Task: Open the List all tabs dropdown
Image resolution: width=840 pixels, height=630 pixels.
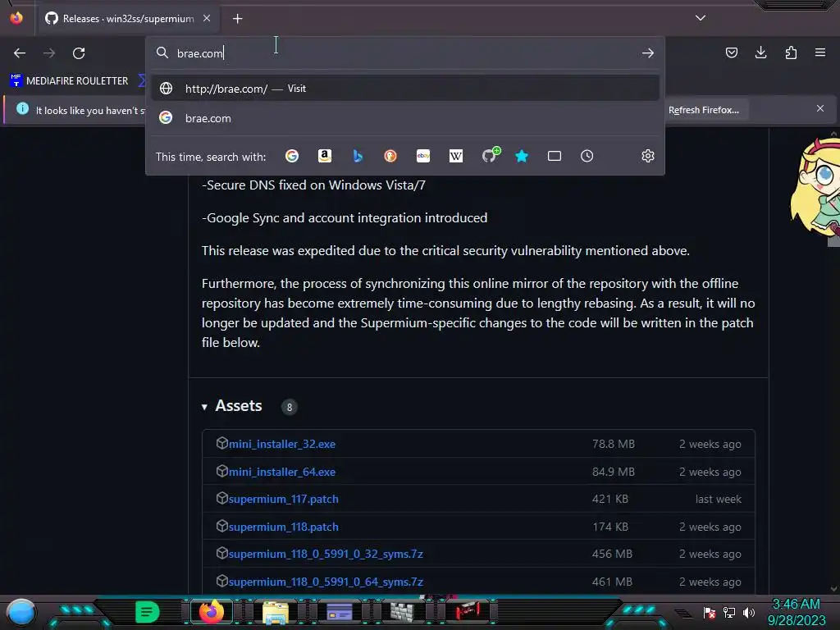Action: (x=701, y=18)
